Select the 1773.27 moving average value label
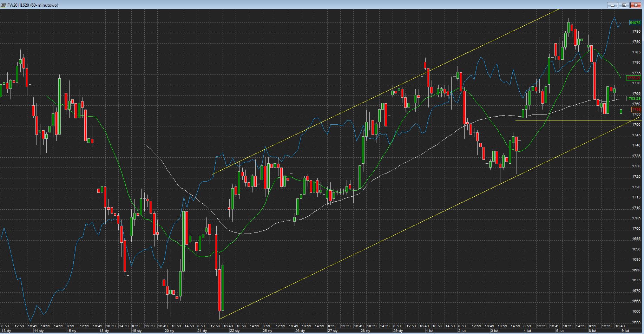 (634, 78)
